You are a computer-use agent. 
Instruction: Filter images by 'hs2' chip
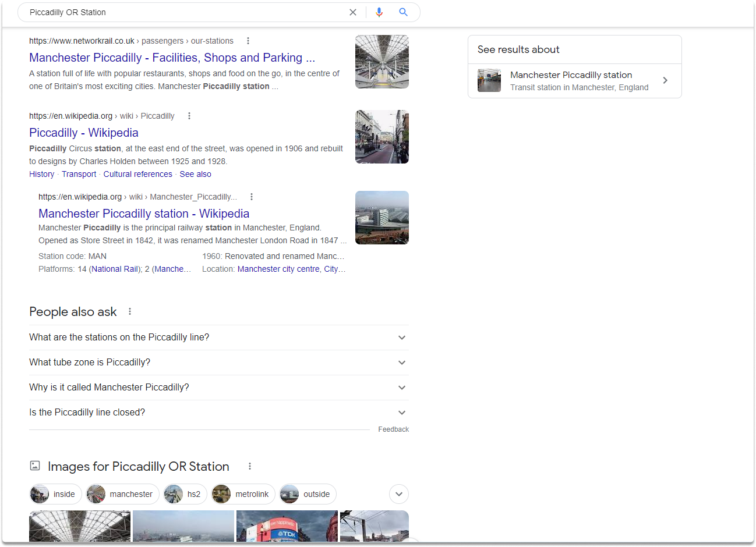(x=185, y=494)
